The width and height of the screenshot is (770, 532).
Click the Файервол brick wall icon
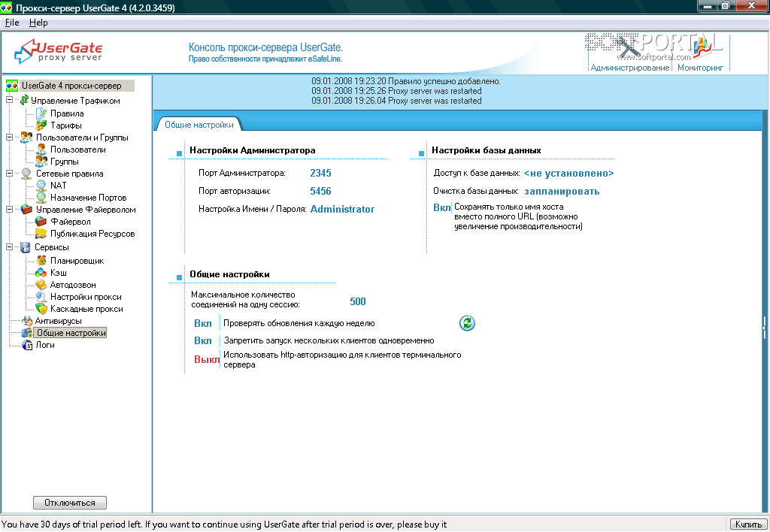point(41,222)
